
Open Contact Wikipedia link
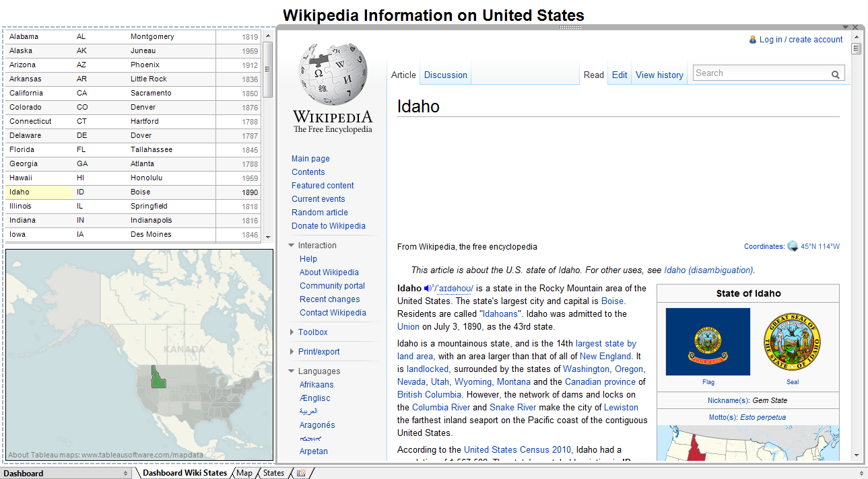[333, 313]
